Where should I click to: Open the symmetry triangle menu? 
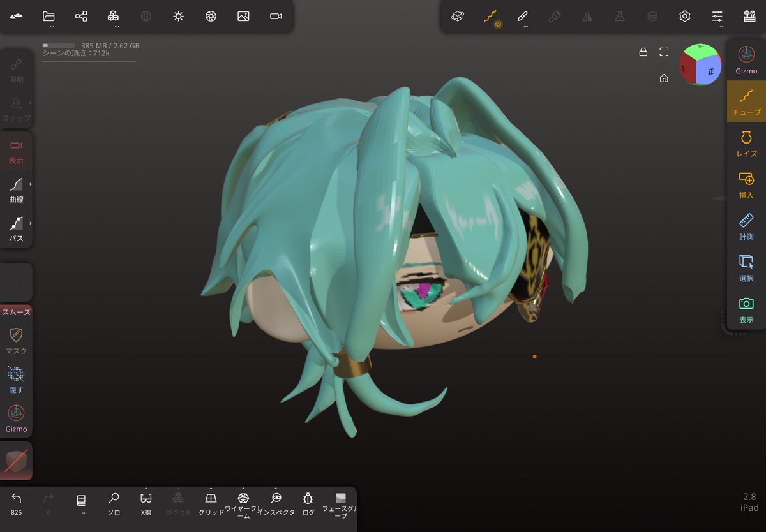pyautogui.click(x=587, y=16)
